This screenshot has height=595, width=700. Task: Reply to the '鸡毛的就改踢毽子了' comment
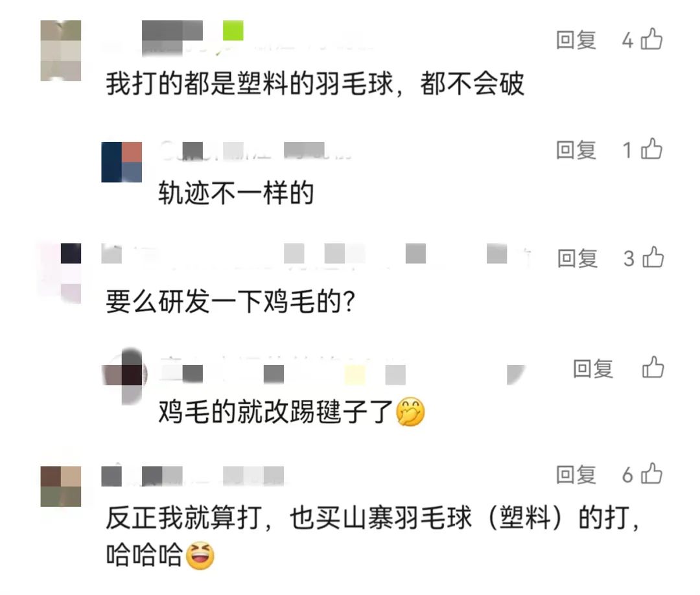[593, 369]
